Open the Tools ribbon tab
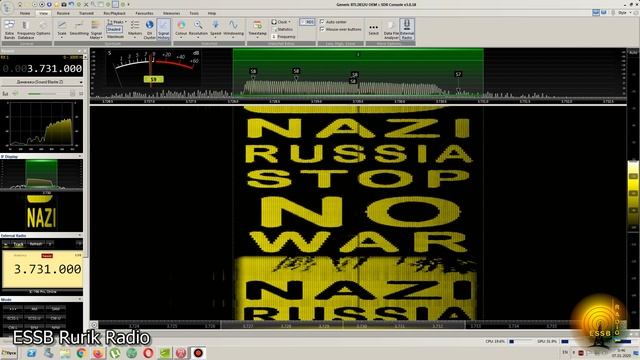This screenshot has width=640, height=360. tap(194, 13)
